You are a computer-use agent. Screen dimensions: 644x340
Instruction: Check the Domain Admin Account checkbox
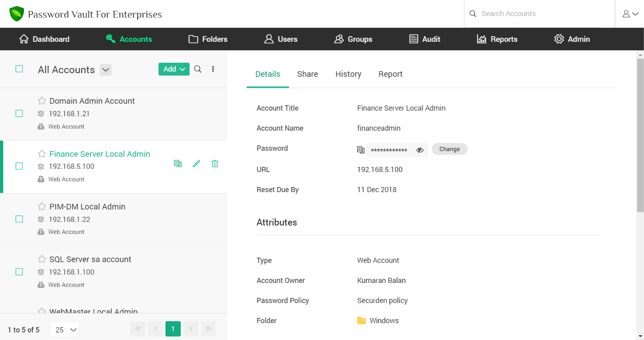[19, 114]
